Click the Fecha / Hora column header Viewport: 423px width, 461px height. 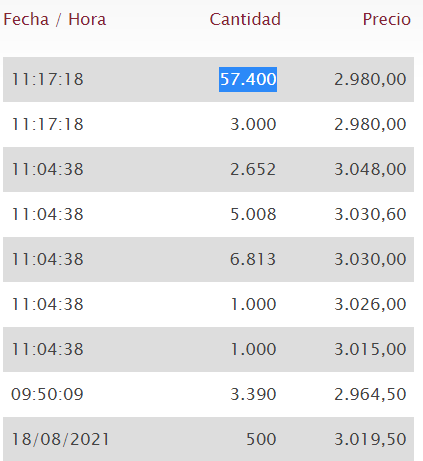[55, 19]
